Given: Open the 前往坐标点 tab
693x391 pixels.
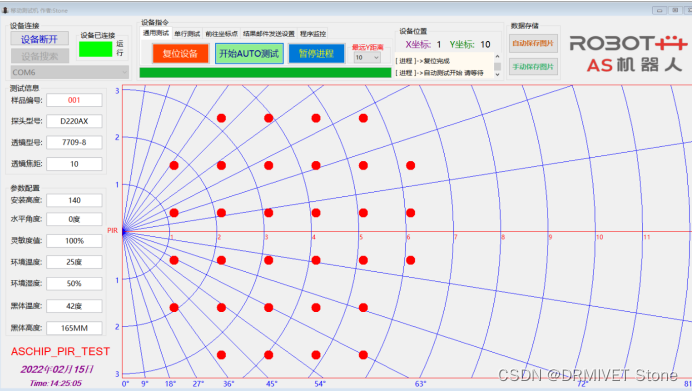Looking at the screenshot, I should [221, 34].
